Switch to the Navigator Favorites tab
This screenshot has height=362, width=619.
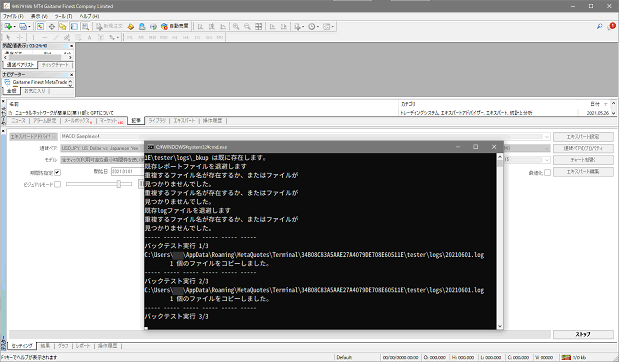tap(35, 91)
